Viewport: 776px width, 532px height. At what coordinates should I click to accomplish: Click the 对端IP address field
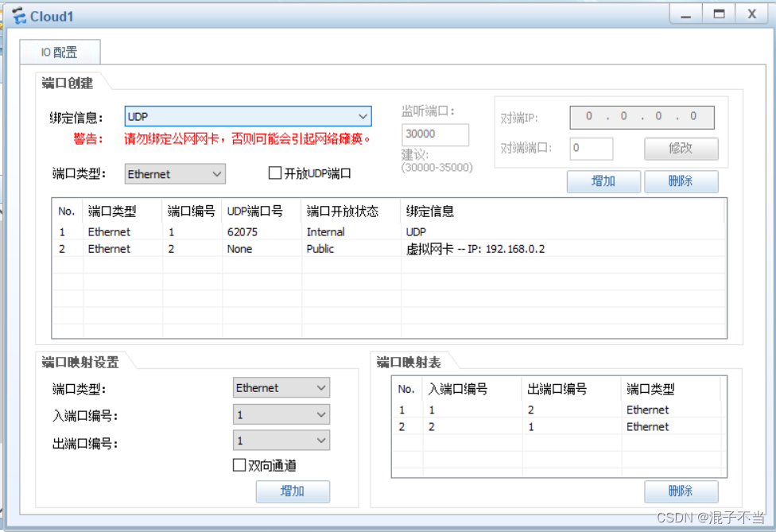tap(642, 117)
